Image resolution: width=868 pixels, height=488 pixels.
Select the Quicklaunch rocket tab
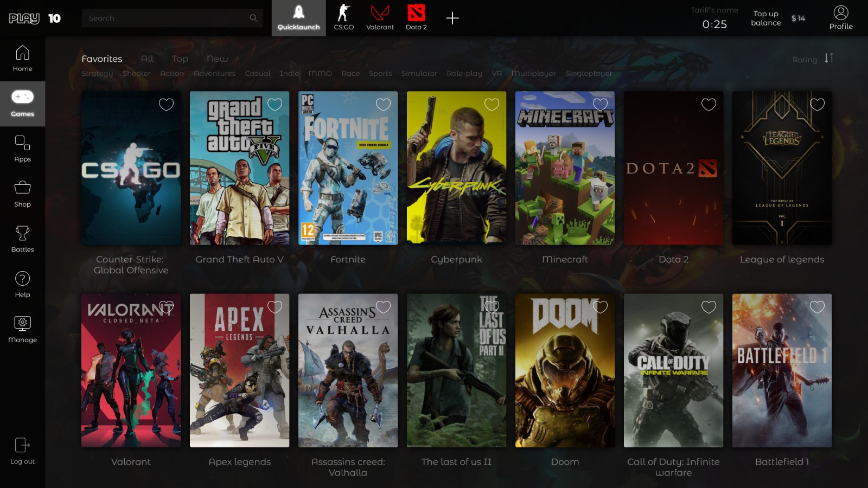click(298, 18)
